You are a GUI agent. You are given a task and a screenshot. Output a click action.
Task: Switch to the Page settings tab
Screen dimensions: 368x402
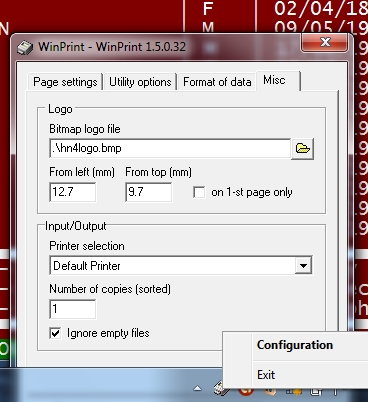(65, 82)
